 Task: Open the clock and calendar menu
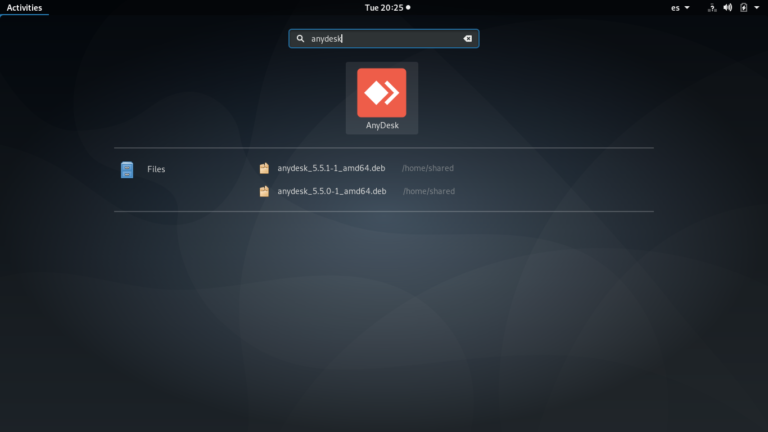pyautogui.click(x=387, y=8)
